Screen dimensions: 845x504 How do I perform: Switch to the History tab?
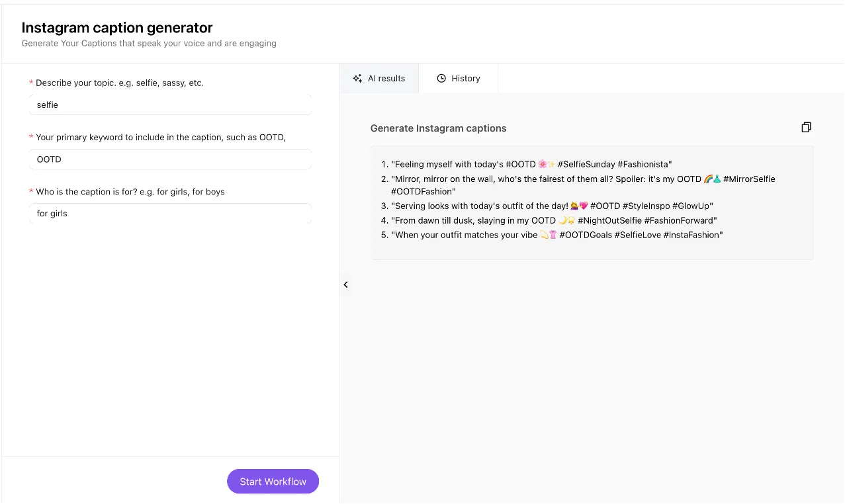(x=459, y=78)
